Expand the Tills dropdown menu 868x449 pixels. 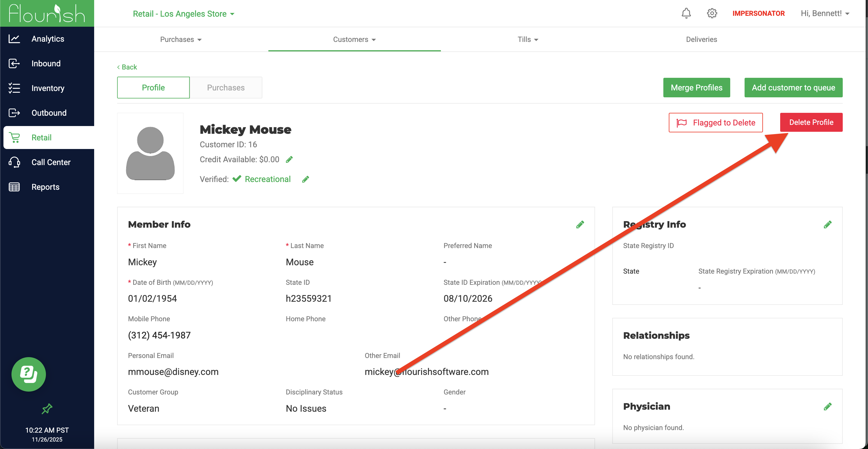[527, 39]
